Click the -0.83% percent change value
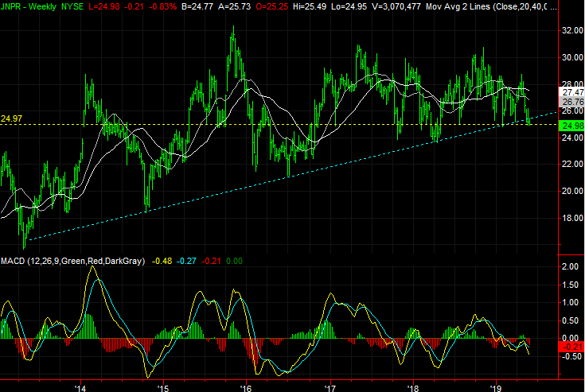 click(162, 6)
